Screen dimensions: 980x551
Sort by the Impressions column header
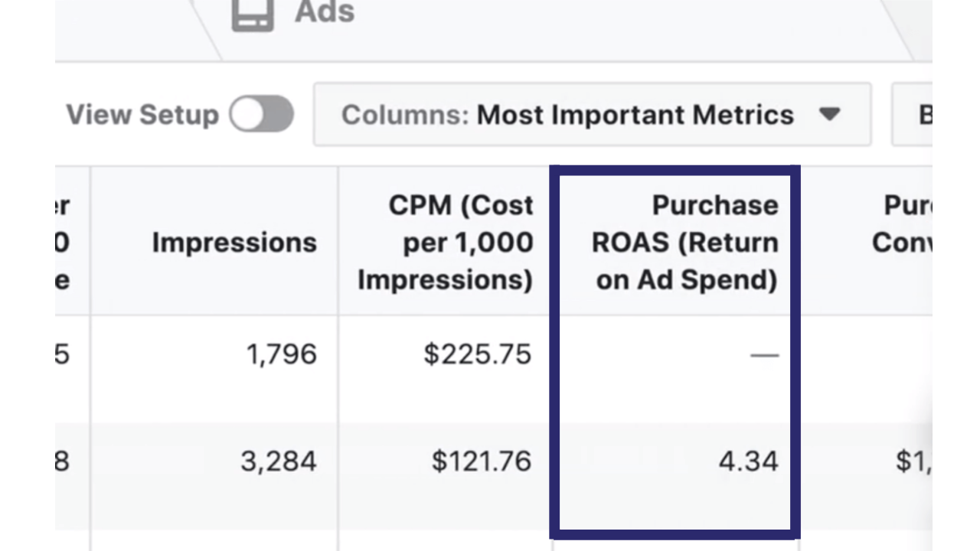tap(234, 243)
